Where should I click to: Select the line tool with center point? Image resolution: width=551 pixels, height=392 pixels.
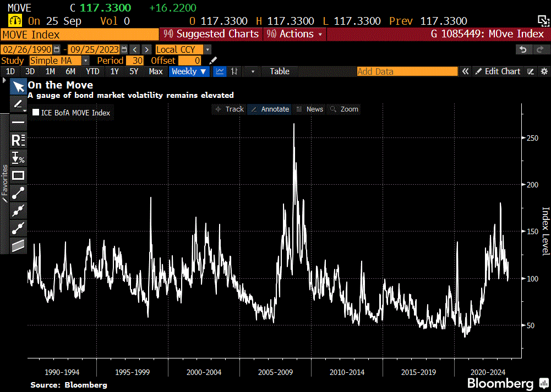pyautogui.click(x=18, y=229)
